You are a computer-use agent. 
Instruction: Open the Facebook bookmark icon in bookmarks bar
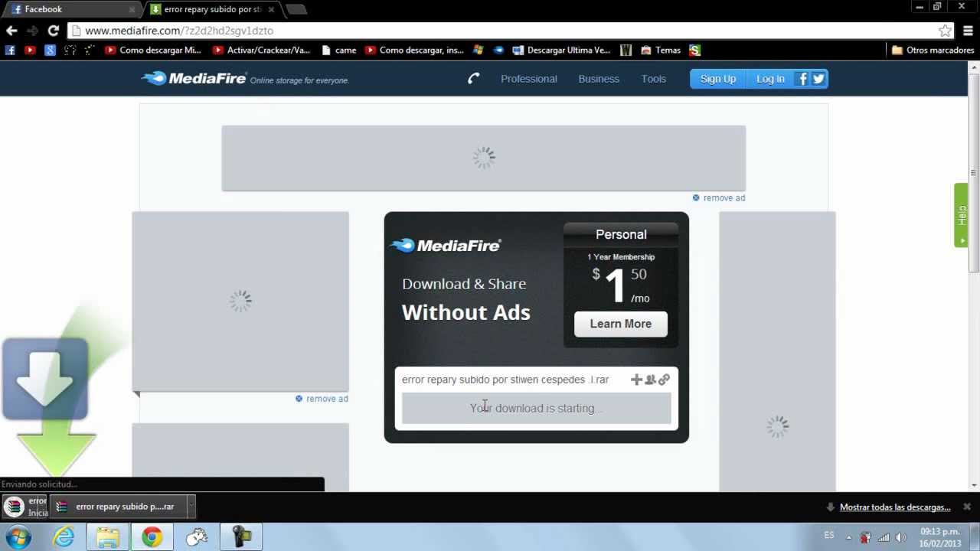10,50
